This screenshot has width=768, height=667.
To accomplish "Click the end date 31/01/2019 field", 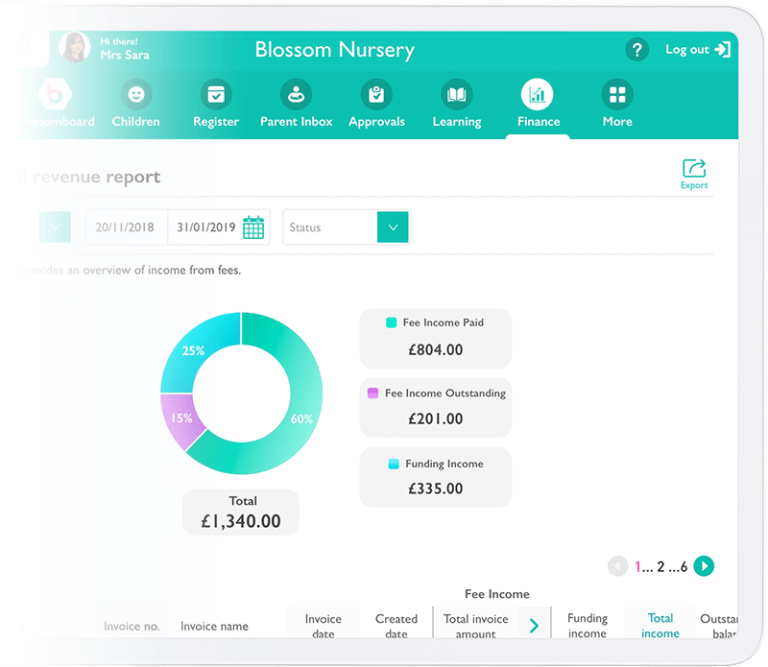I will pyautogui.click(x=206, y=227).
